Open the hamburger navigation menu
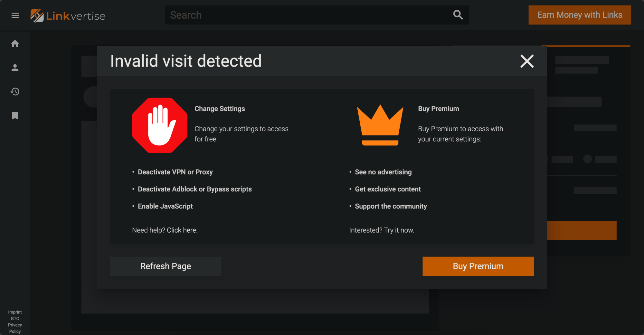This screenshot has width=644, height=335. pyautogui.click(x=15, y=15)
